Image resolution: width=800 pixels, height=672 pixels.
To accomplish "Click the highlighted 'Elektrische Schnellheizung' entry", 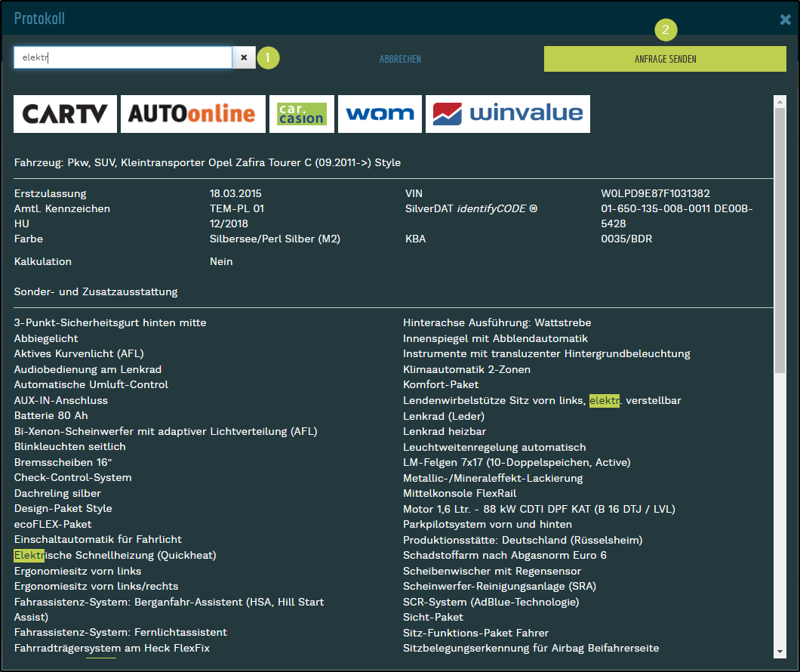I will click(x=115, y=555).
